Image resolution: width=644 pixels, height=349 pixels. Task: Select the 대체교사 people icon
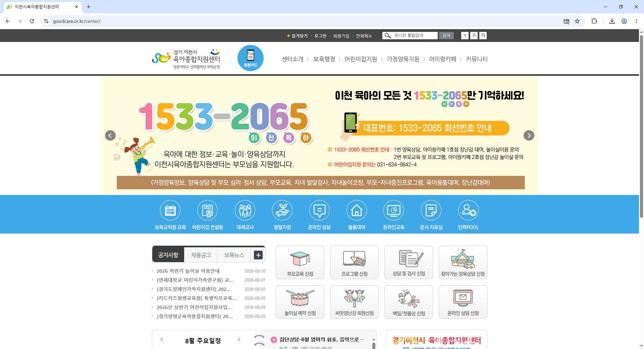click(x=245, y=211)
